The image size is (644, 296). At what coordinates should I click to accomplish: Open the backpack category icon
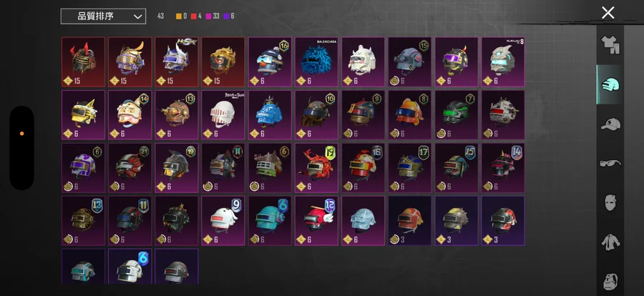(610, 281)
